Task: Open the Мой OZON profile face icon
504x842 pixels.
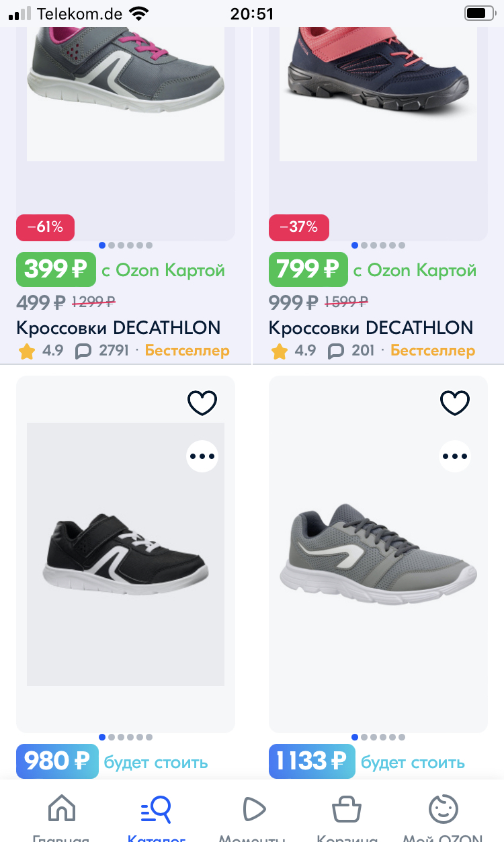Action: 443,809
